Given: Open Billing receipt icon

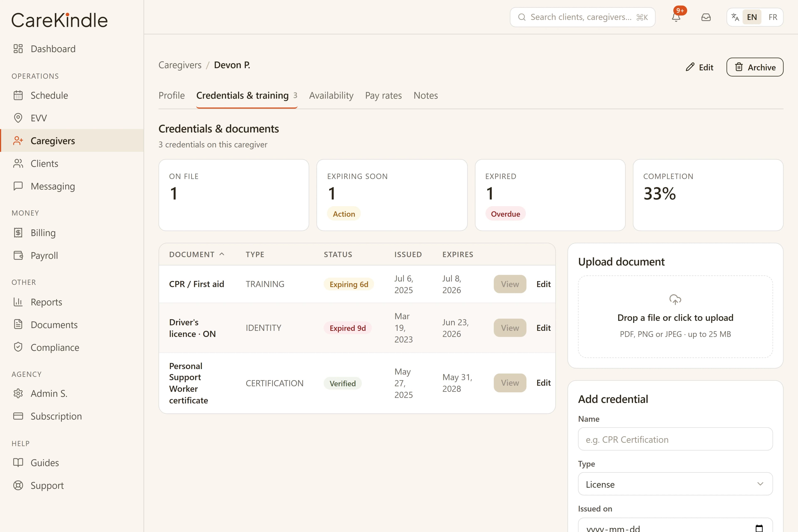Looking at the screenshot, I should [x=18, y=233].
